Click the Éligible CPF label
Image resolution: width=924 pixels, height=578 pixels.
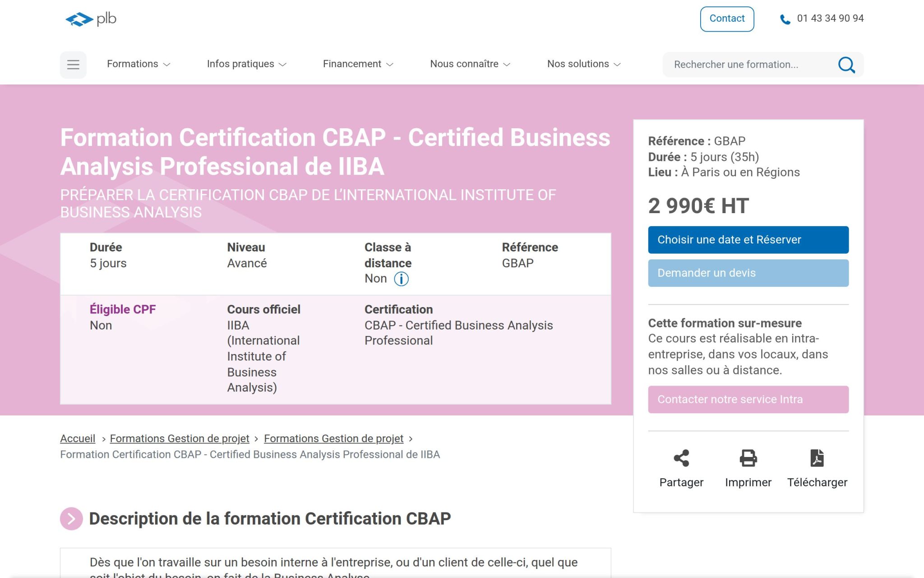pos(123,309)
